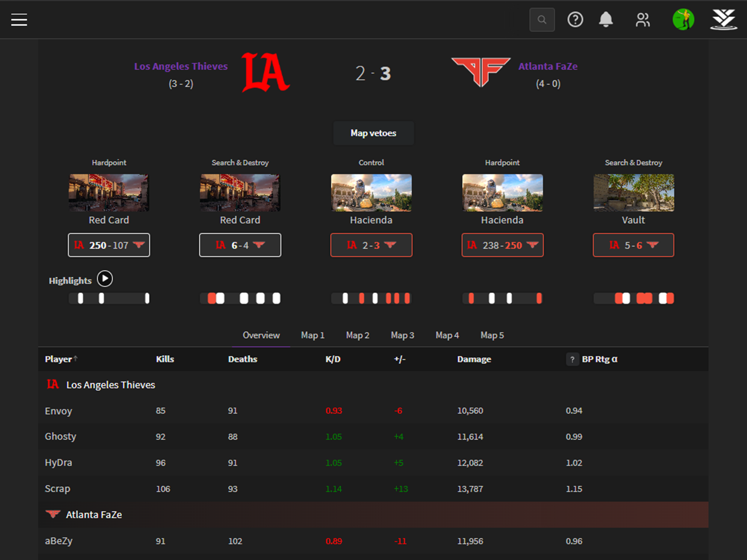Open Los Angeles Thieves team link

[181, 66]
